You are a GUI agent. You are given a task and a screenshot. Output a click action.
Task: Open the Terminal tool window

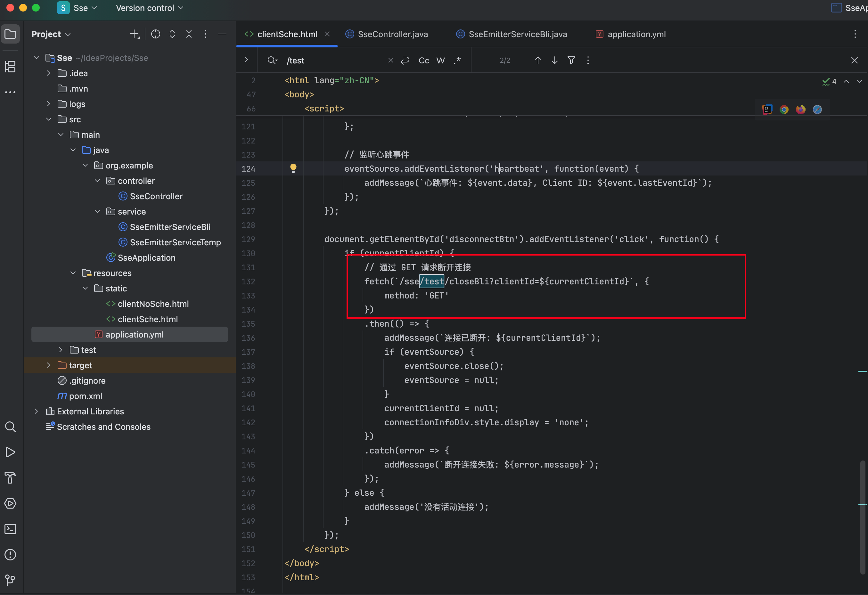(10, 529)
